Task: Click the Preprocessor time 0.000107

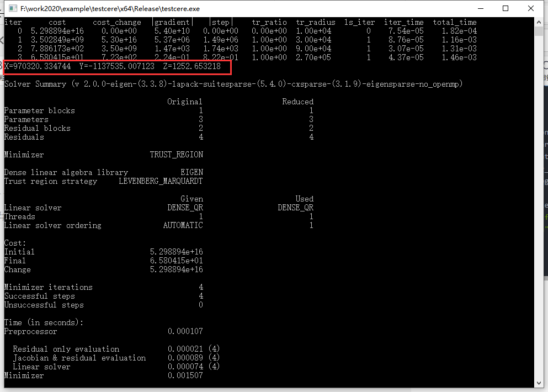Action: pos(185,331)
